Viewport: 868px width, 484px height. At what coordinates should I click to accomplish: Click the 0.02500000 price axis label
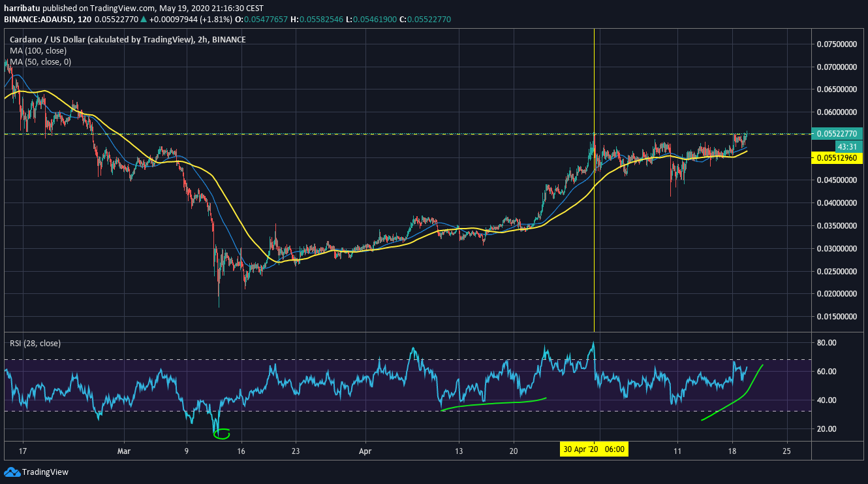point(838,271)
